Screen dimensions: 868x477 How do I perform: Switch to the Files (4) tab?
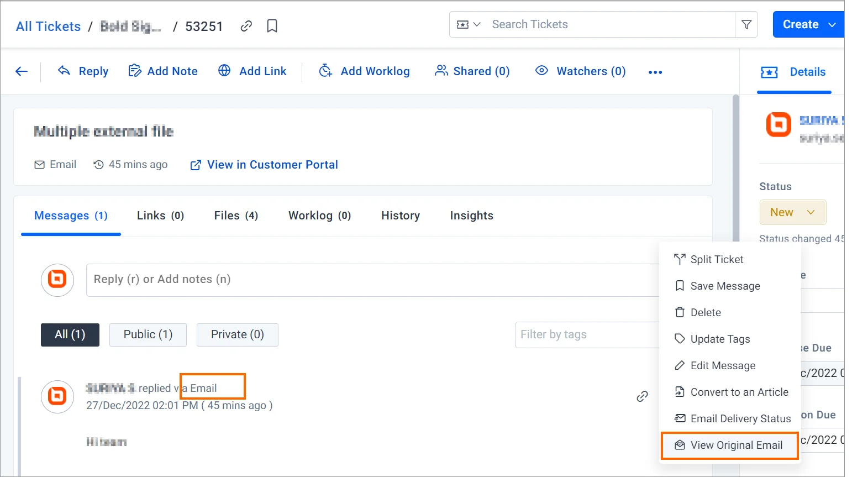[x=236, y=216]
